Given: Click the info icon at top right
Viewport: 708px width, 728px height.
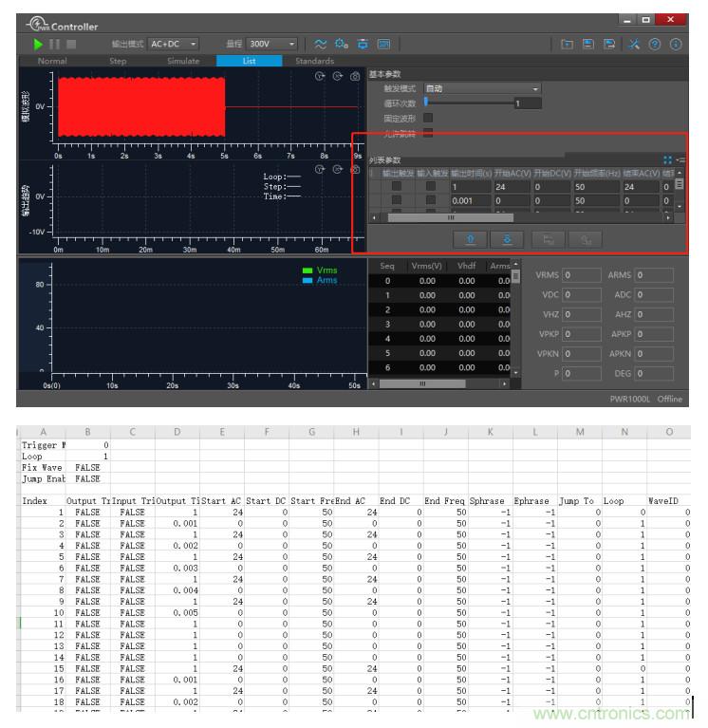Looking at the screenshot, I should point(676,44).
